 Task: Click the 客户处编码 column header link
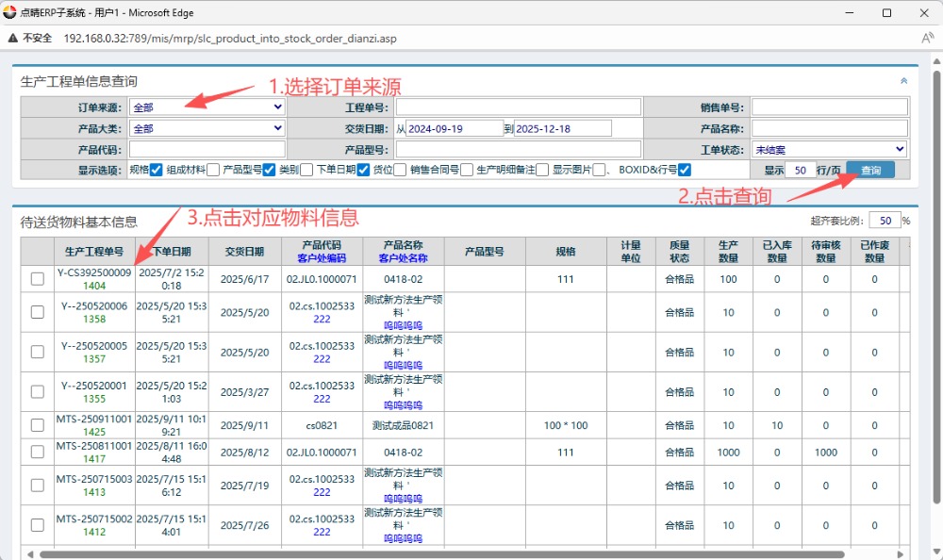tap(322, 258)
